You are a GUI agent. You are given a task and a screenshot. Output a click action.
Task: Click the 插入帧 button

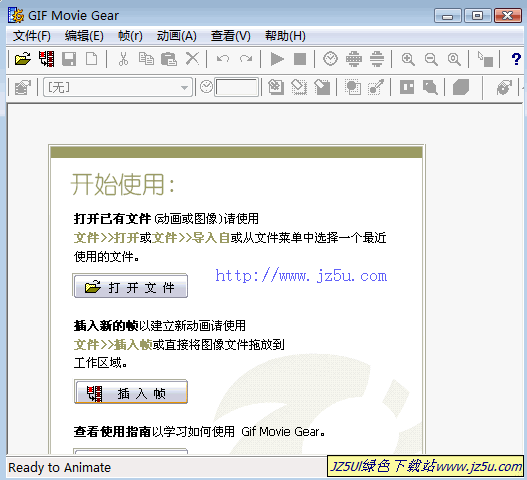coord(130,392)
